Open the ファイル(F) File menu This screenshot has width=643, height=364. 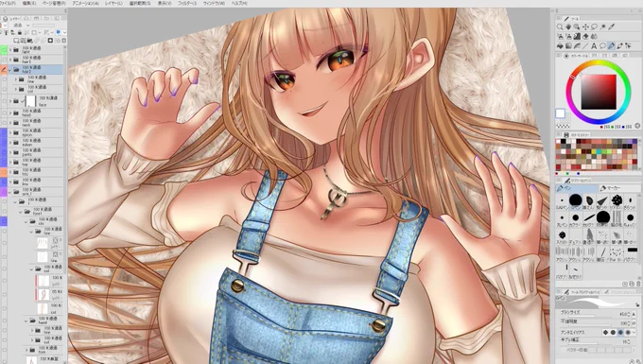coord(8,3)
